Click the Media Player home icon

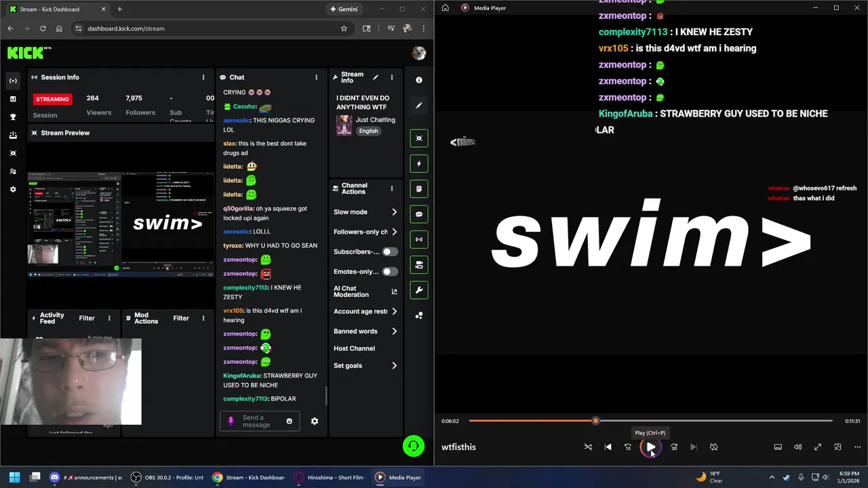[x=445, y=8]
